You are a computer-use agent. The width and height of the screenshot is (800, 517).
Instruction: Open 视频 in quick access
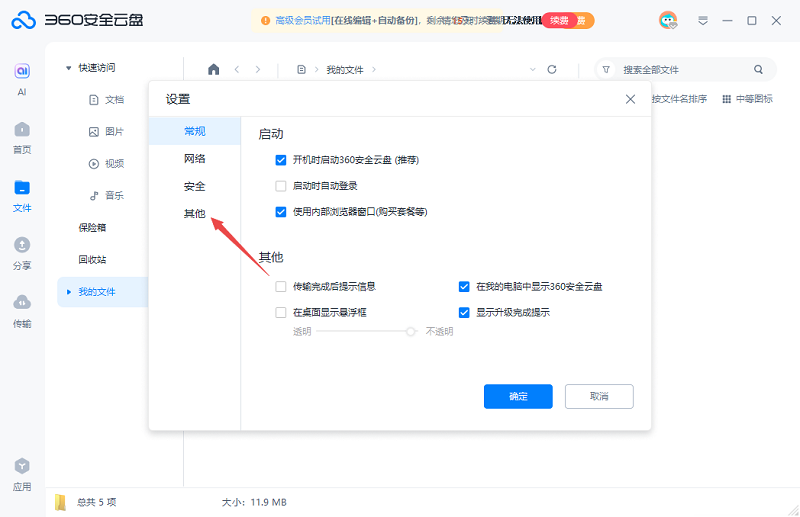(x=107, y=164)
